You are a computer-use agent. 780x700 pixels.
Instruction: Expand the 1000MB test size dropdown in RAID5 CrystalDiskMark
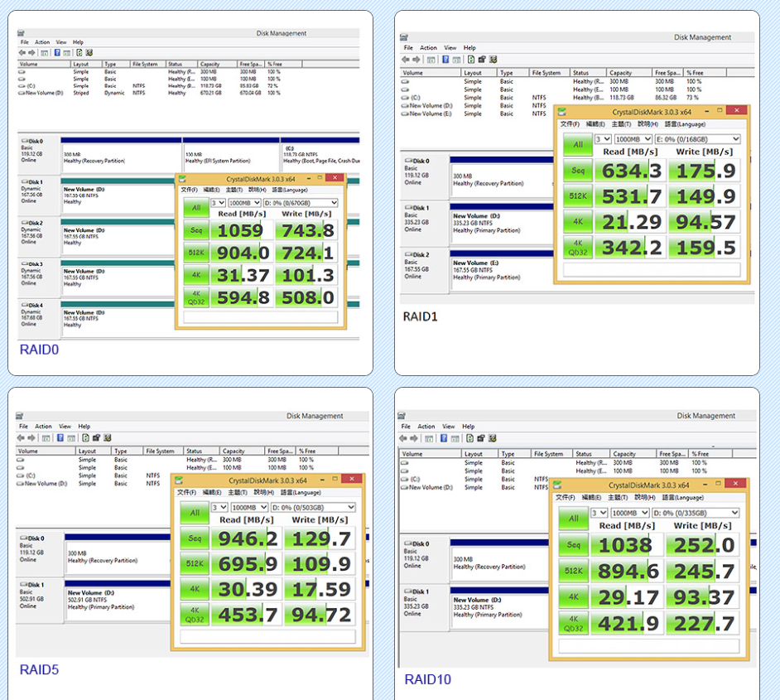[x=249, y=507]
